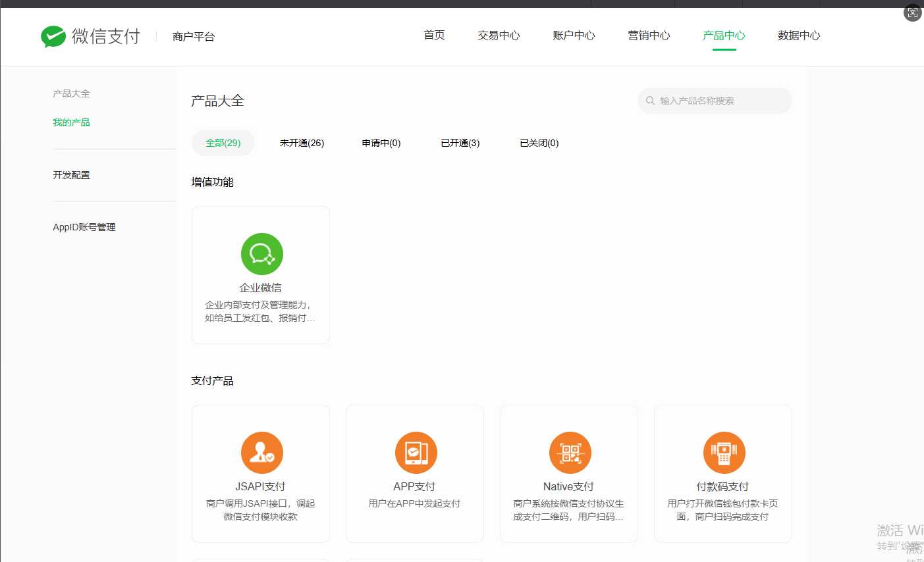Open the 首页 navigation tab

point(434,36)
